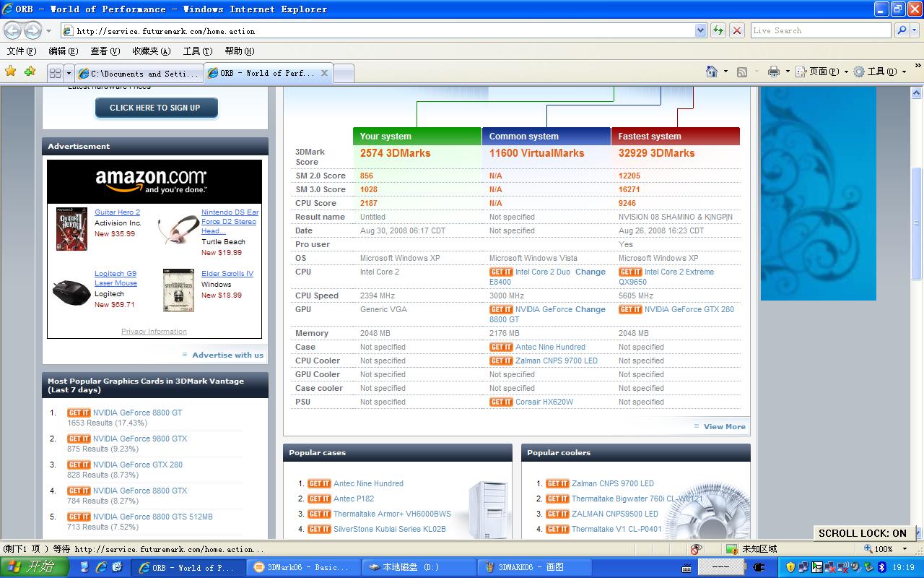Viewport: 924px width, 578px height.
Task: Click Zalman CNPS 9700 LED in Popular coolers
Action: point(613,483)
